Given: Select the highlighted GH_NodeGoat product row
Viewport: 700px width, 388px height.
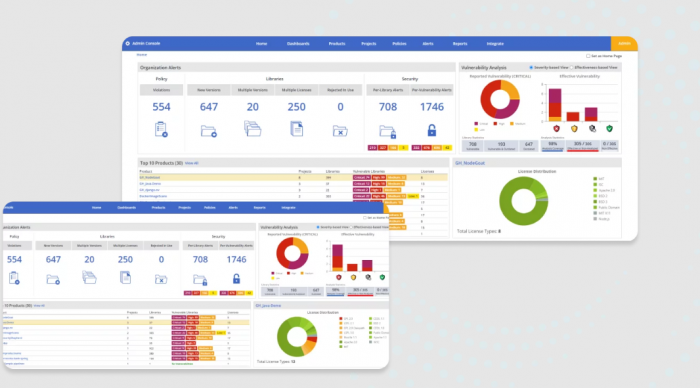Looking at the screenshot, I should click(293, 177).
